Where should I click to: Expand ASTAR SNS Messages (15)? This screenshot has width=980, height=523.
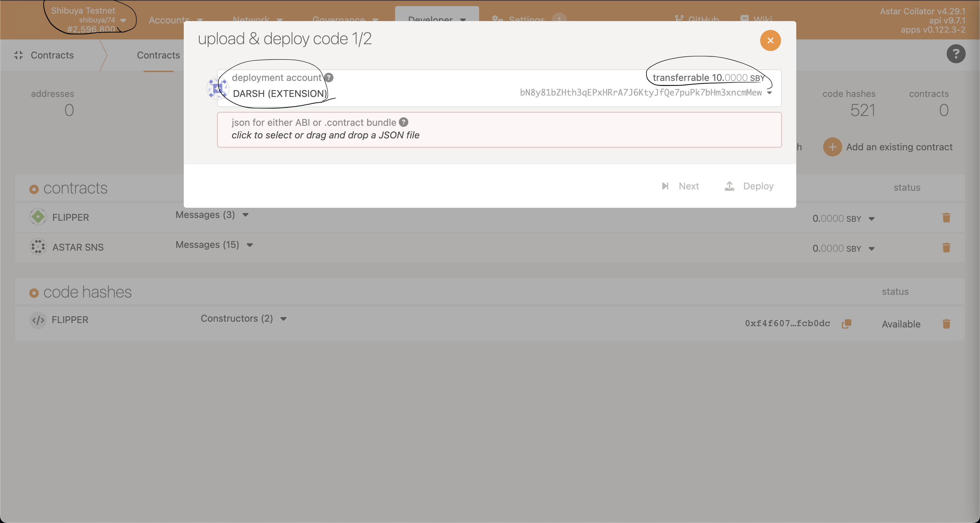[x=214, y=245]
